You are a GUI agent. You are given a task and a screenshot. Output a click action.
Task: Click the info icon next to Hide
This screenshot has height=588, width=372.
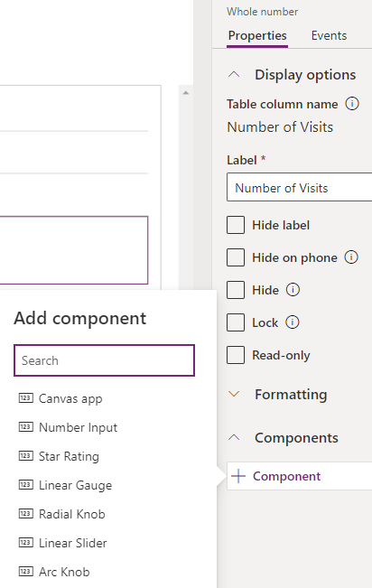[293, 290]
